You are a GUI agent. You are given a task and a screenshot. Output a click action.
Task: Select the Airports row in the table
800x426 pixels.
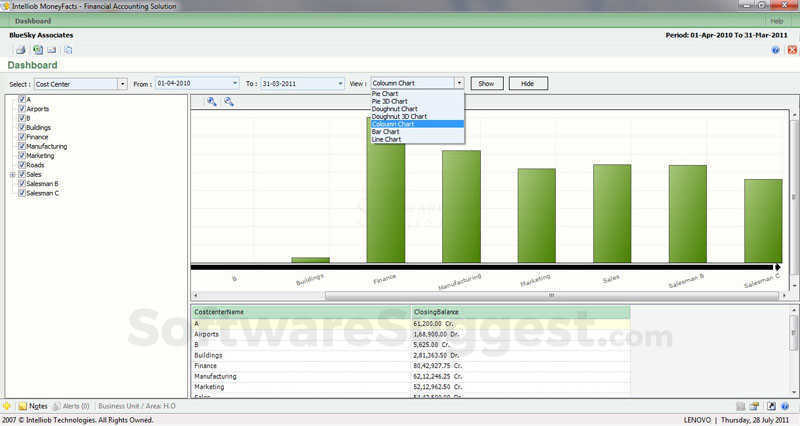[411, 334]
